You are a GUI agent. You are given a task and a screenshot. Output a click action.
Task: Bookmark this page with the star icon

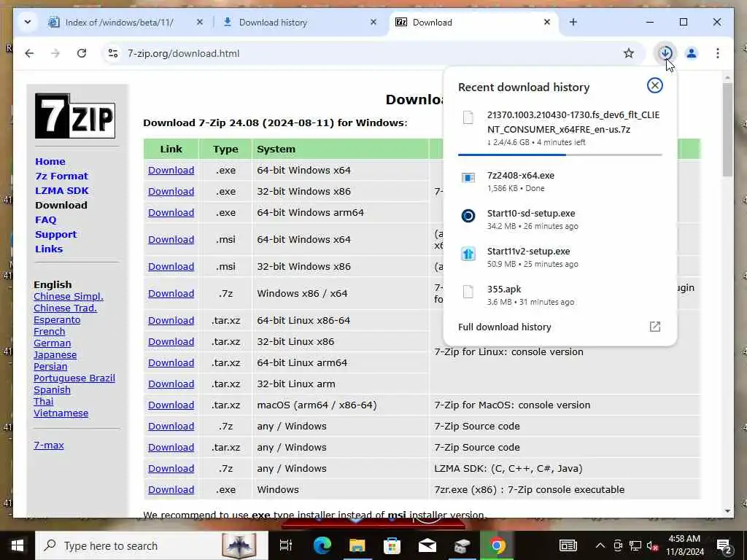pyautogui.click(x=628, y=53)
